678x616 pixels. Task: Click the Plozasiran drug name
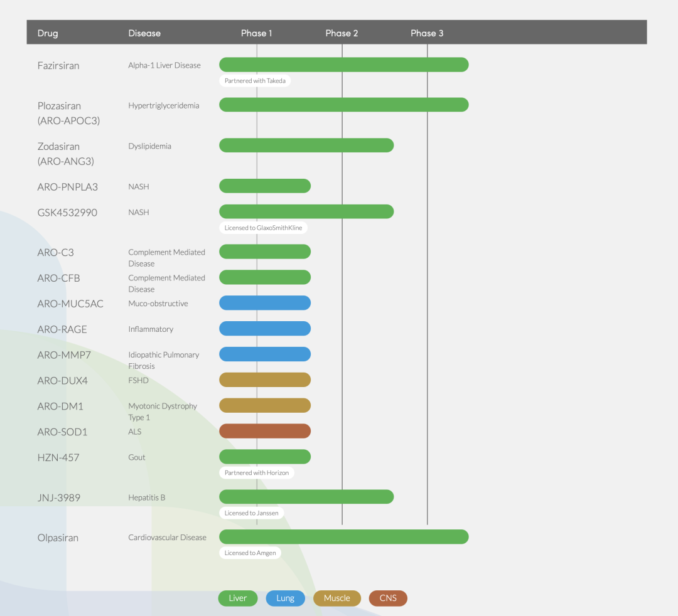(59, 106)
